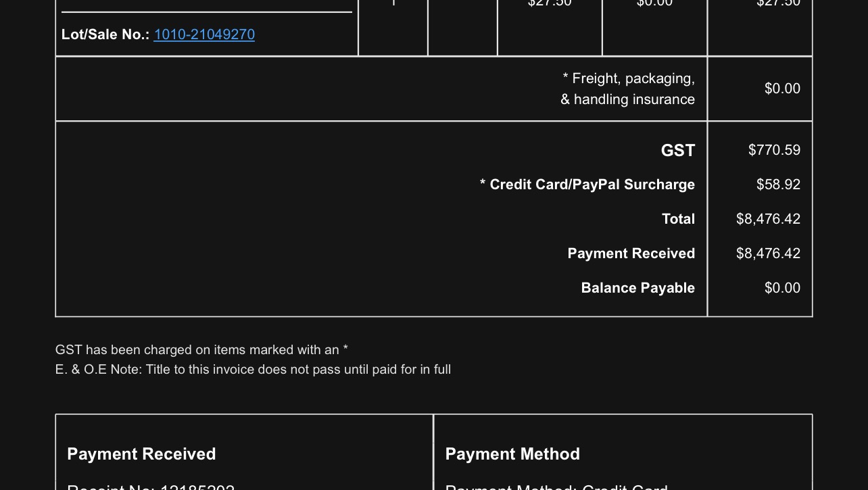The width and height of the screenshot is (868, 490).
Task: Click the E. & O.E title note
Action: pyautogui.click(x=253, y=370)
